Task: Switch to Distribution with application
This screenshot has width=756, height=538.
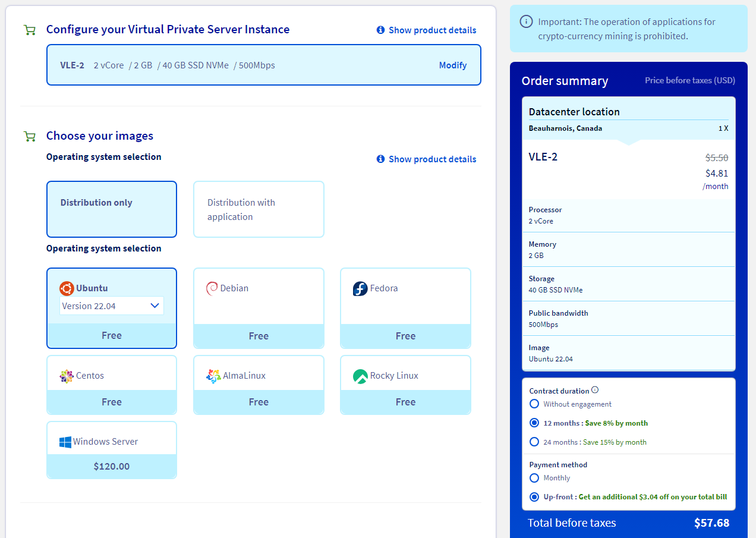Action: pos(259,209)
